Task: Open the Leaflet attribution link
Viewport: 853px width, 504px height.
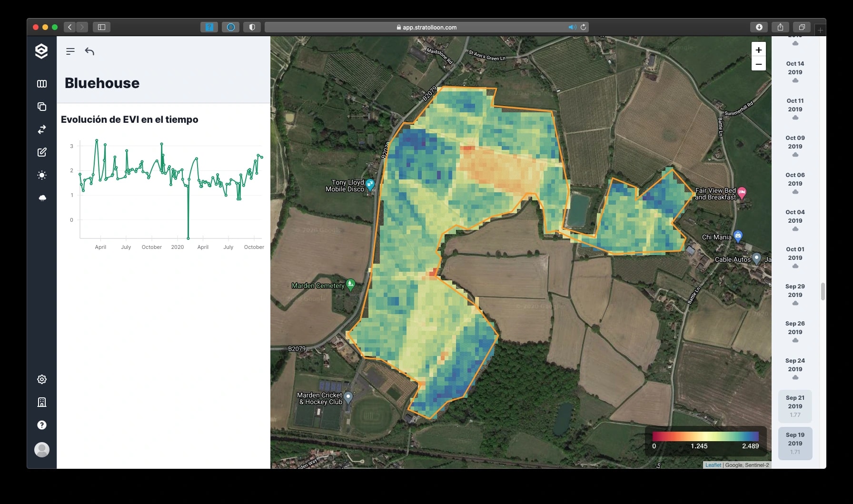Action: 713,465
